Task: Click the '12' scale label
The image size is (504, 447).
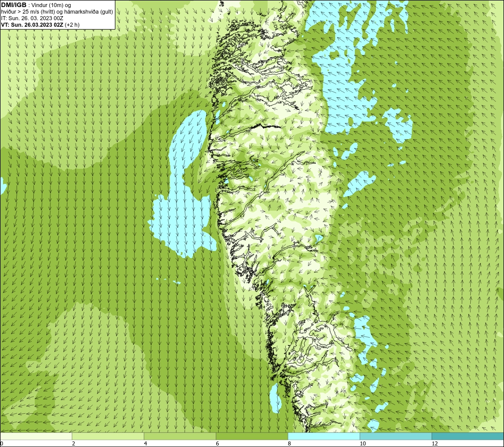Action: coord(434,443)
